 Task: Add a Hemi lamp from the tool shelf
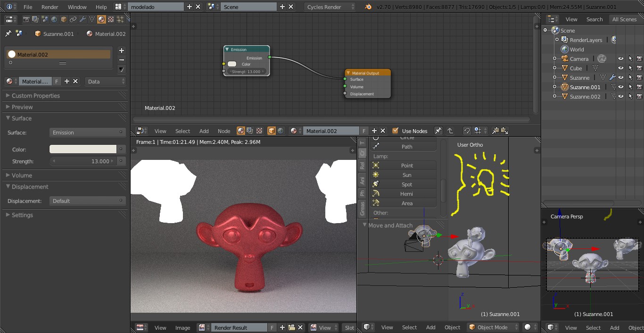[x=404, y=194]
